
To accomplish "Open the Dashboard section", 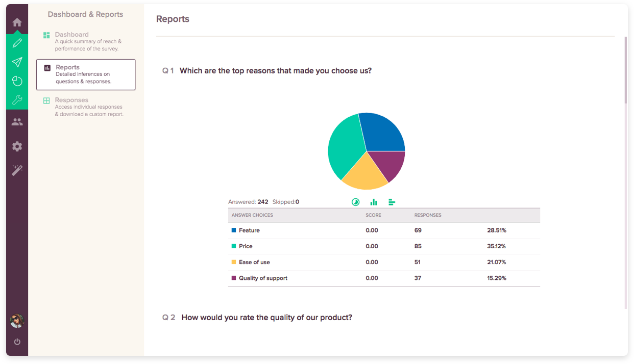I will click(x=71, y=34).
